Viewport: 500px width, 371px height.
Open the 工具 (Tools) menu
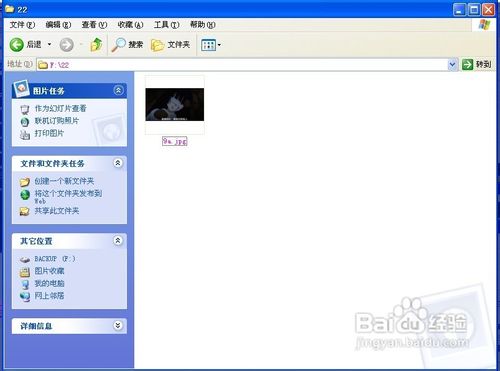pos(166,25)
